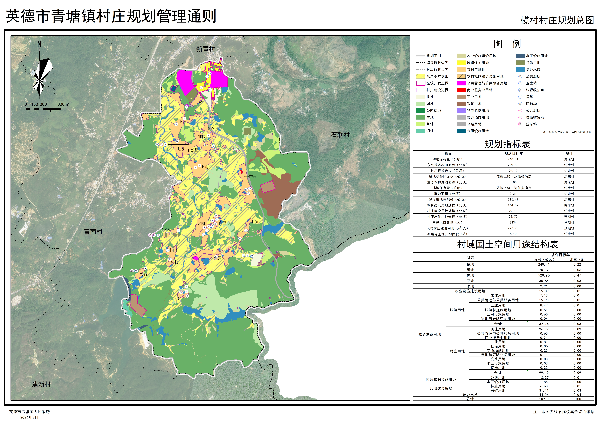
Task: Click the village label at bottom-left of map
Action: (42, 384)
